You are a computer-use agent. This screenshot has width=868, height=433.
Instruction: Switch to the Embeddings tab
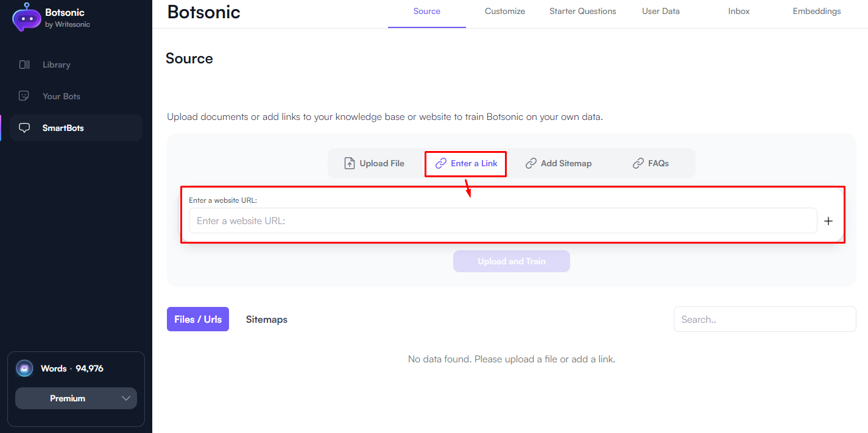point(817,12)
